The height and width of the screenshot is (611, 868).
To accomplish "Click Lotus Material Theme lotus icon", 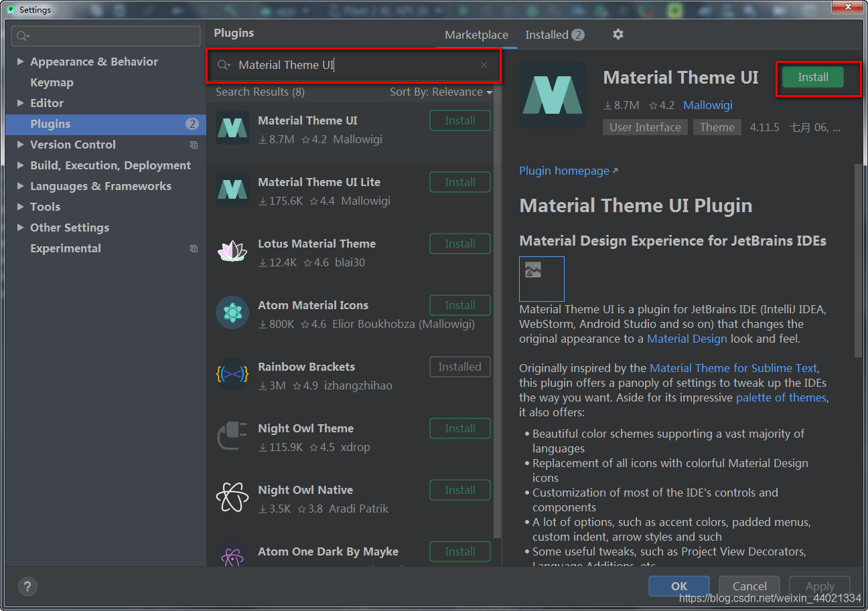I will (232, 251).
